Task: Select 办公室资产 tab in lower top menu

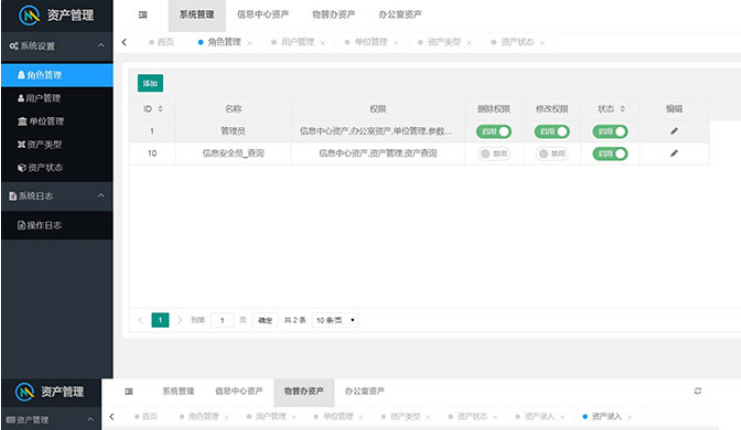Action: pyautogui.click(x=364, y=391)
